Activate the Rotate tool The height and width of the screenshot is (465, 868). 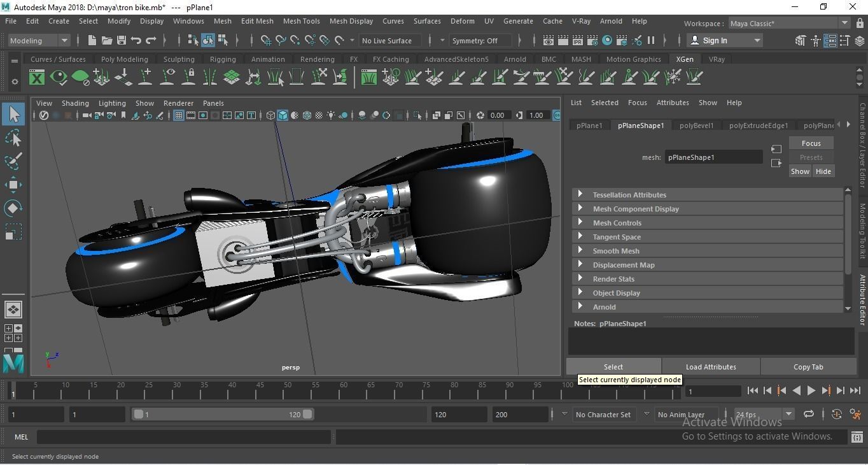click(13, 208)
